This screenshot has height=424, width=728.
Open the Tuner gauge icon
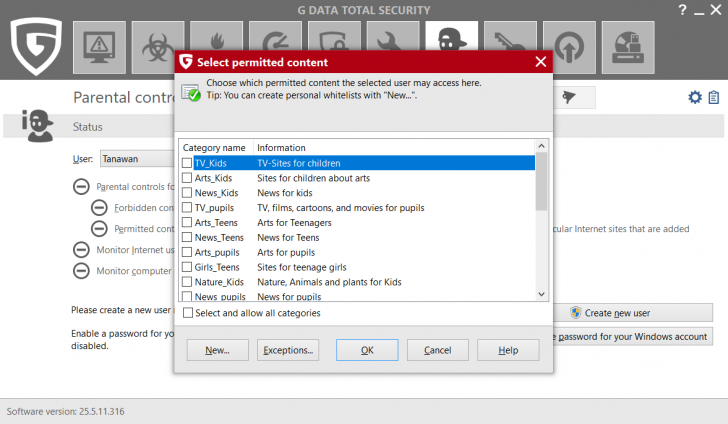(x=275, y=36)
